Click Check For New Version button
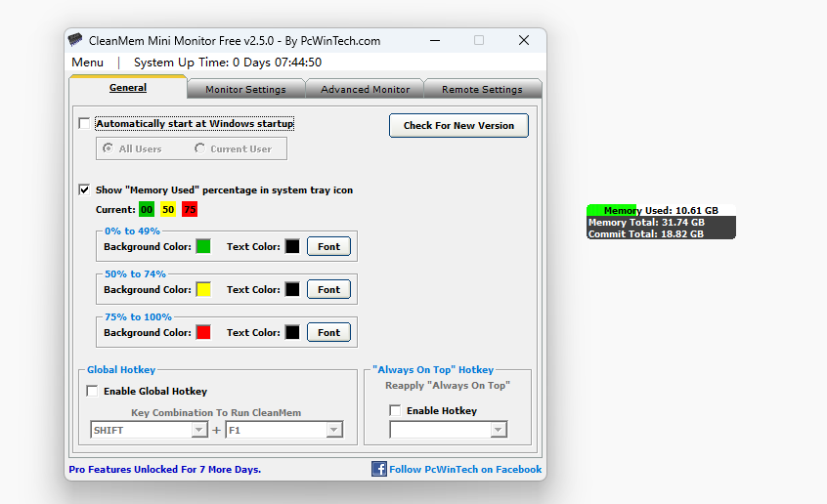 click(x=458, y=125)
